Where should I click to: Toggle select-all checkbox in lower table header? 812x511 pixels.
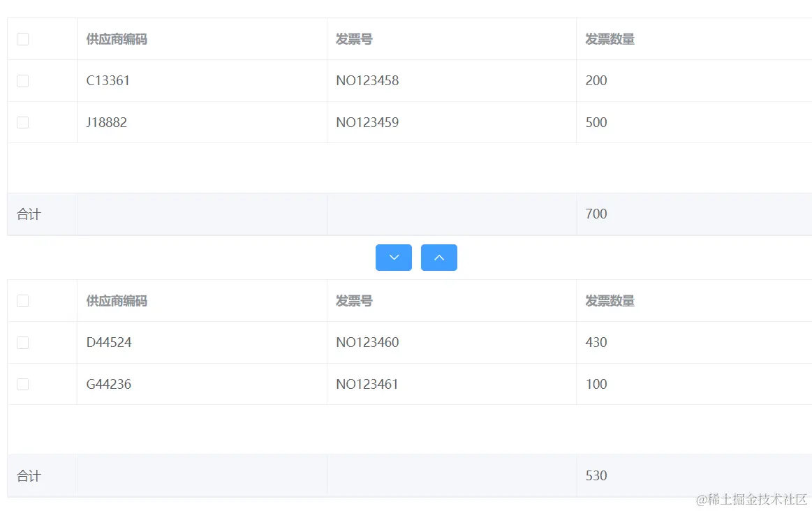point(23,301)
